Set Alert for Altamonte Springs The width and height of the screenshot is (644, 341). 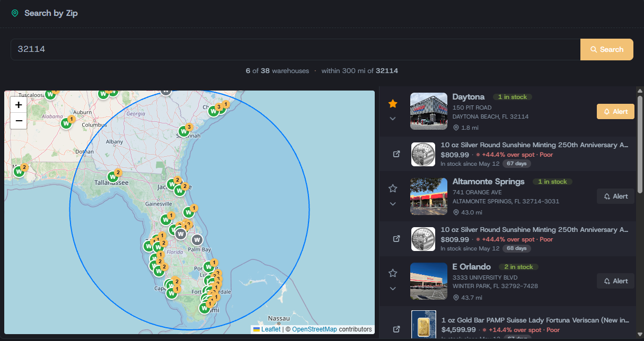click(x=615, y=196)
